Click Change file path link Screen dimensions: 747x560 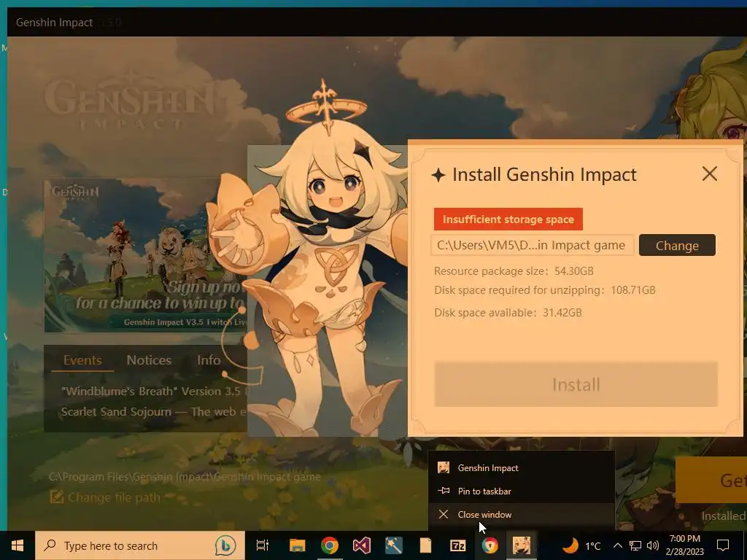click(x=114, y=497)
